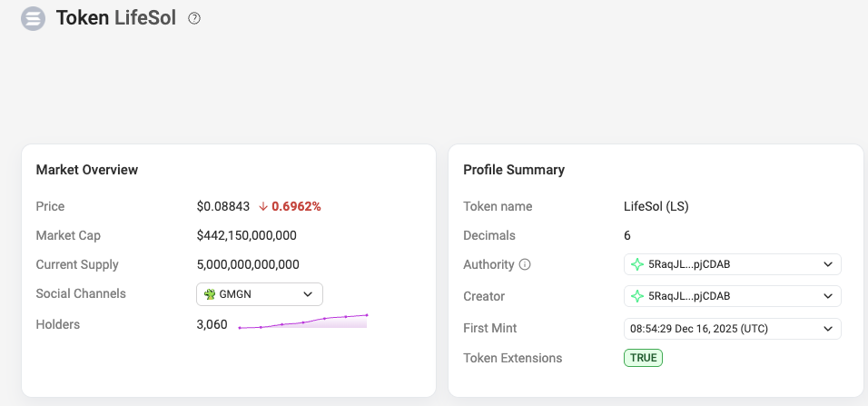
Task: Expand the Authority address dropdown chevron
Action: click(827, 264)
